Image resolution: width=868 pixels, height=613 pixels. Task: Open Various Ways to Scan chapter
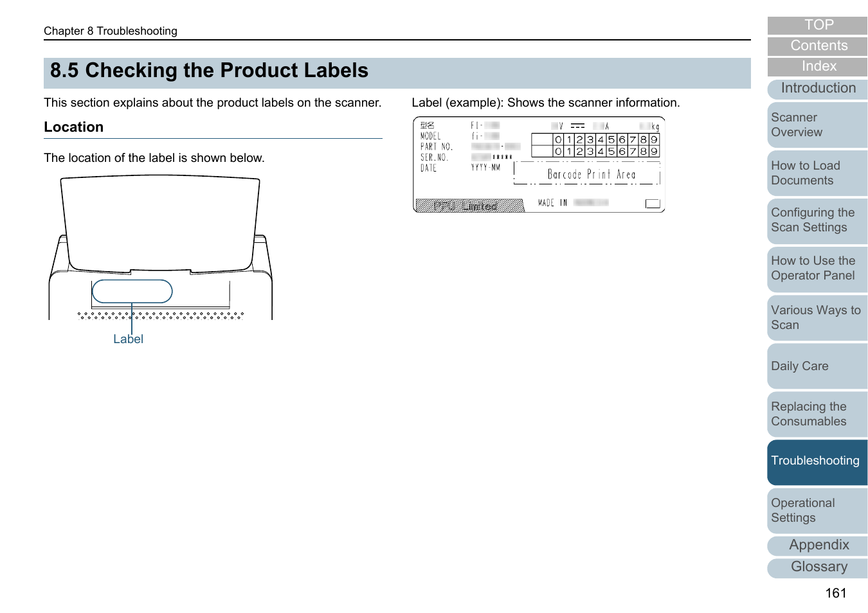click(x=817, y=317)
